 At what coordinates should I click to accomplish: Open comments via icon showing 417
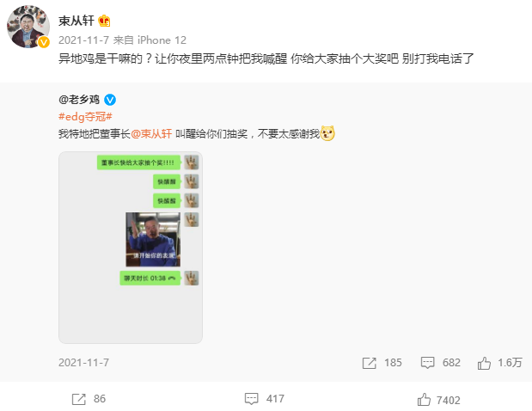[252, 399]
